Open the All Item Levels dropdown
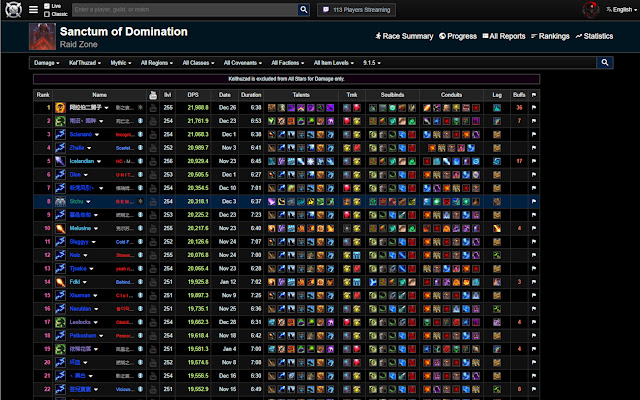640x400 pixels. (333, 63)
